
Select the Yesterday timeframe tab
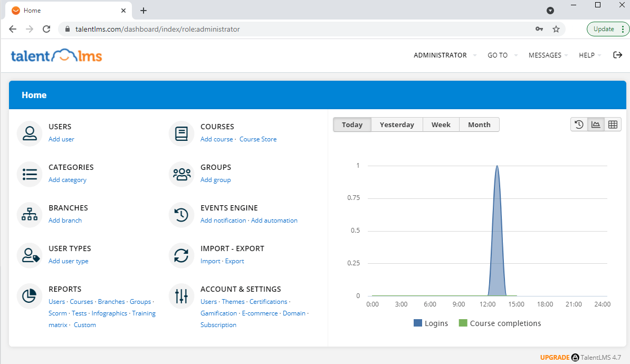pos(397,124)
